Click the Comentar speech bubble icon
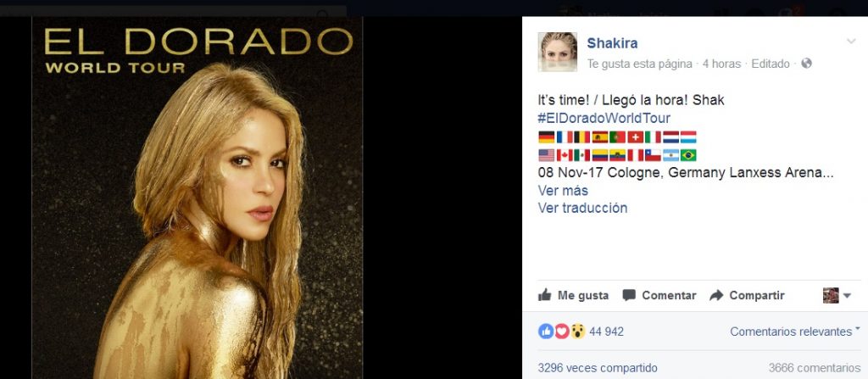This screenshot has width=868, height=379. pos(629,295)
